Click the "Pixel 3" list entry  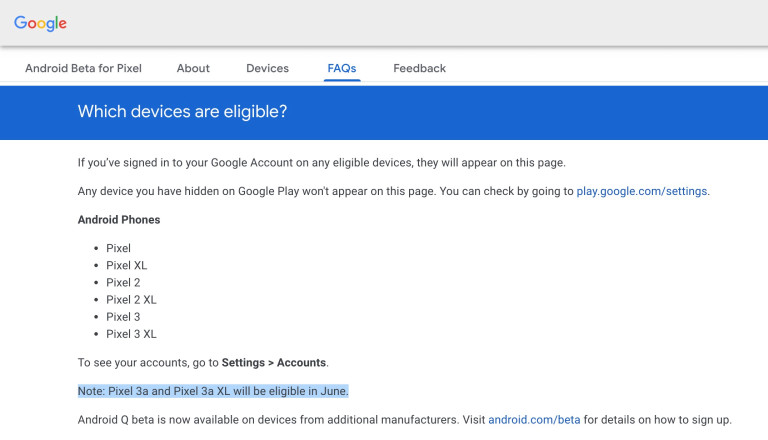pos(123,316)
